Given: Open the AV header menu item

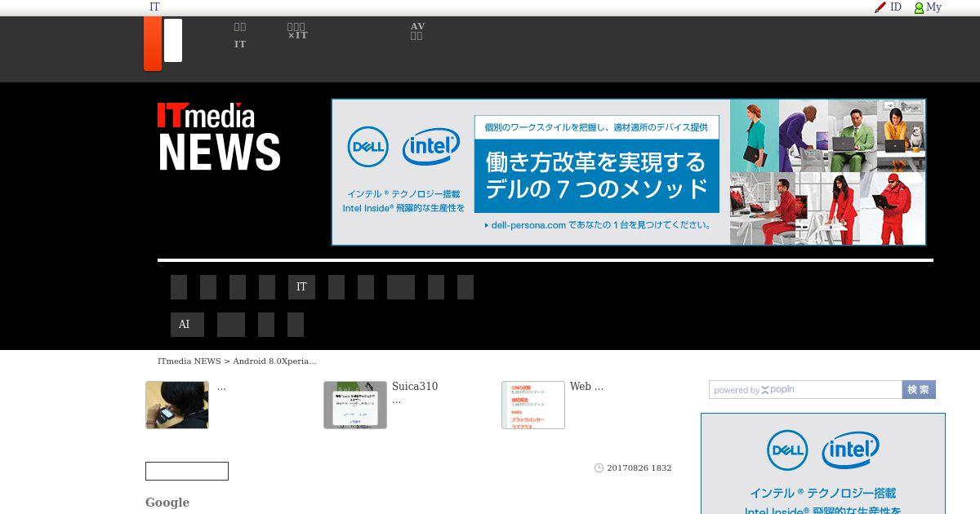Looking at the screenshot, I should tap(417, 31).
